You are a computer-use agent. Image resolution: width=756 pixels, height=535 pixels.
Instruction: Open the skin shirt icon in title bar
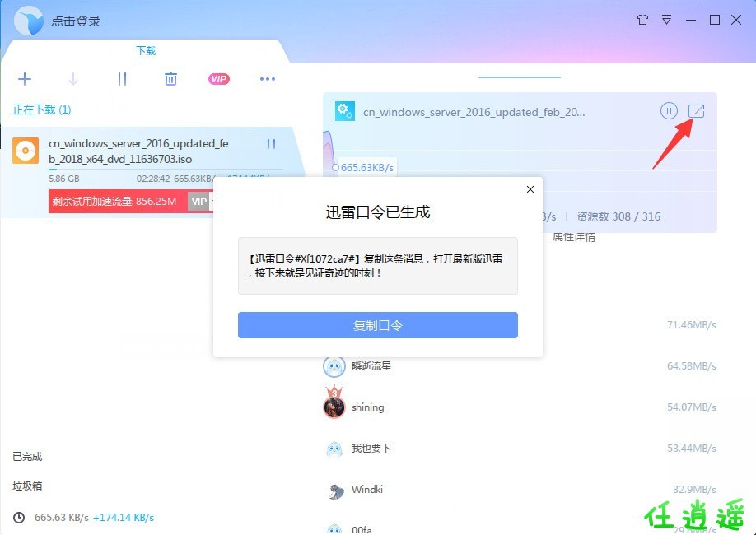643,20
